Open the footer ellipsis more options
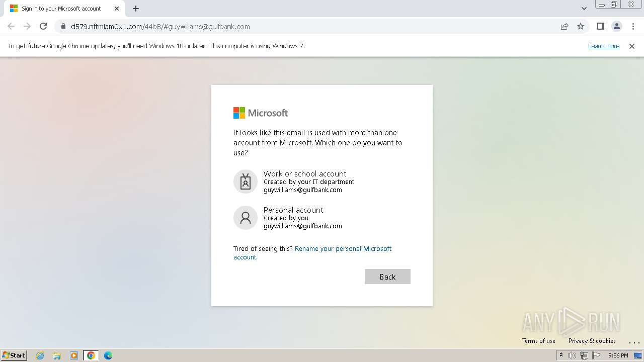Screen dimensions: 644x362 click(x=634, y=342)
